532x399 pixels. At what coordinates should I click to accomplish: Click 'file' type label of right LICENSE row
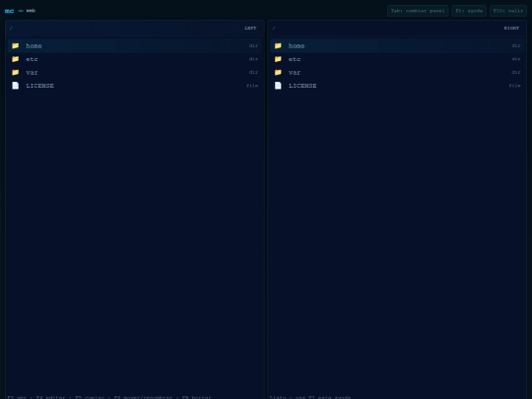[514, 86]
